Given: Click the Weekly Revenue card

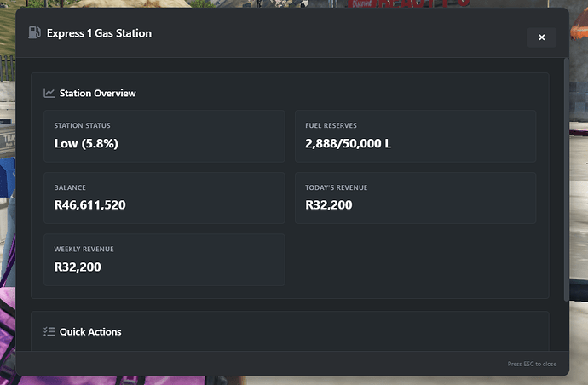Looking at the screenshot, I should click(164, 260).
